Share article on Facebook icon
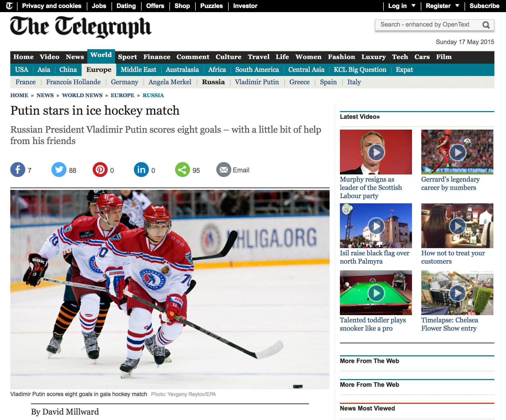506x420 pixels. (x=18, y=170)
